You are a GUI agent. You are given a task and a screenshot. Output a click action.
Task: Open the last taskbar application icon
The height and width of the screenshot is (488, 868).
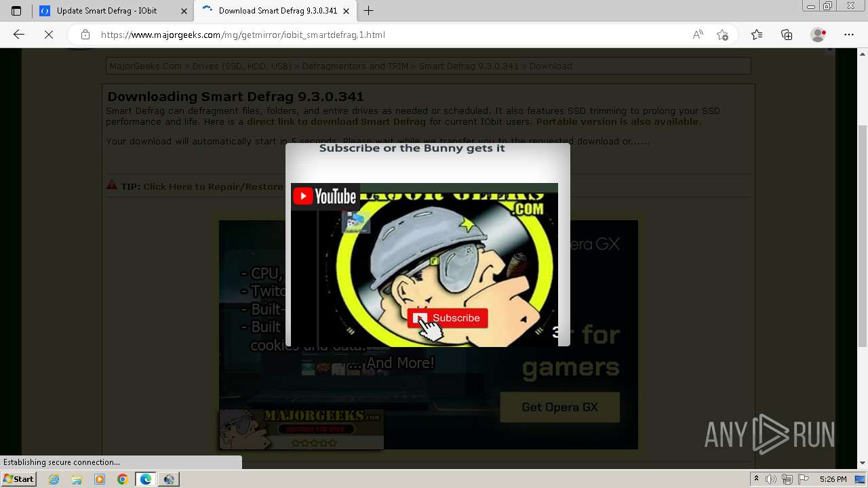click(169, 479)
